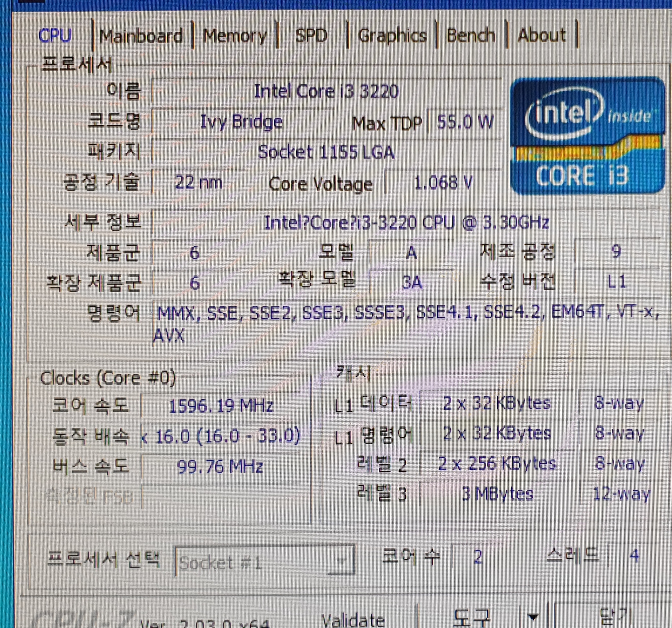Viewport: 672px width, 628px height.
Task: Click the Intel Core i3 logo
Action: 588,136
